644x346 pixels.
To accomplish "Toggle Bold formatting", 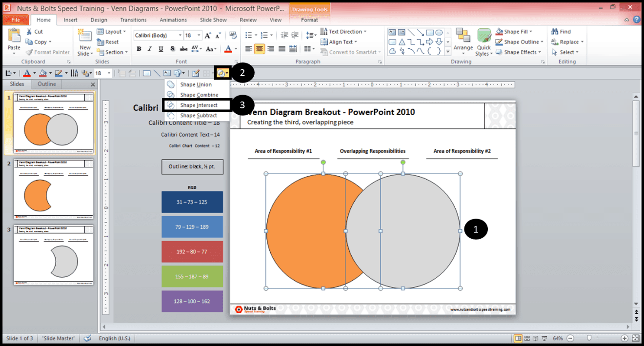I will (139, 49).
